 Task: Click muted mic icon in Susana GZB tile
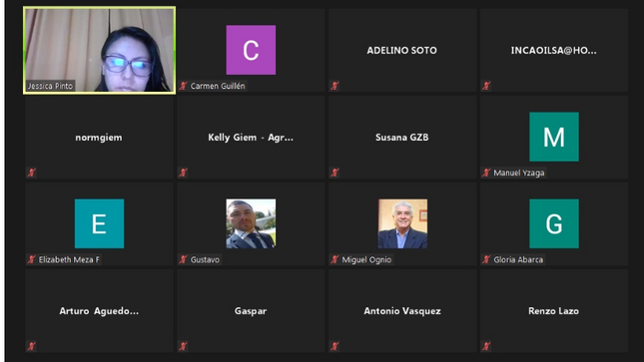[334, 173]
